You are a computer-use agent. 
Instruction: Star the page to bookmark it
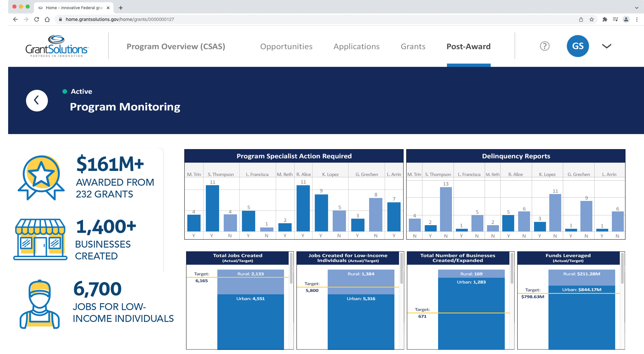pos(592,19)
